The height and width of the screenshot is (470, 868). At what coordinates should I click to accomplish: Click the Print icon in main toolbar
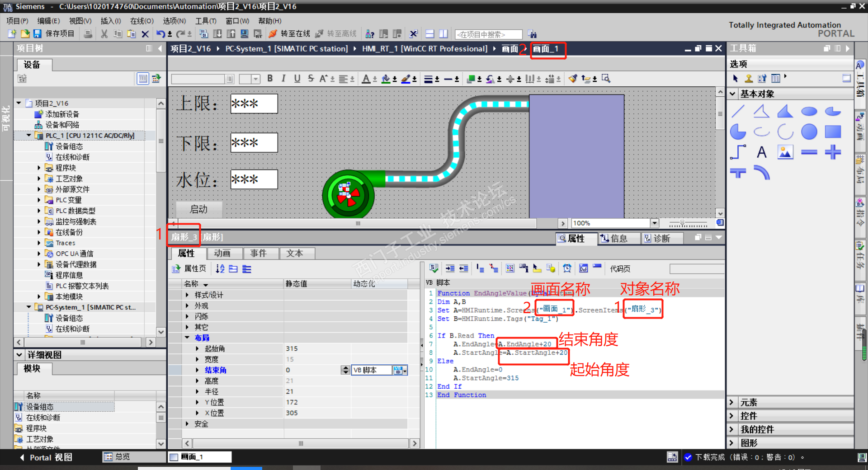88,34
